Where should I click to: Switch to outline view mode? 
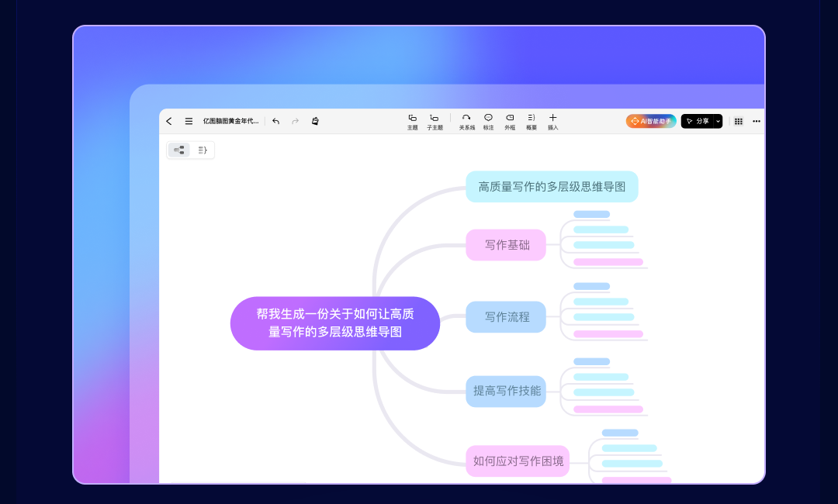203,150
